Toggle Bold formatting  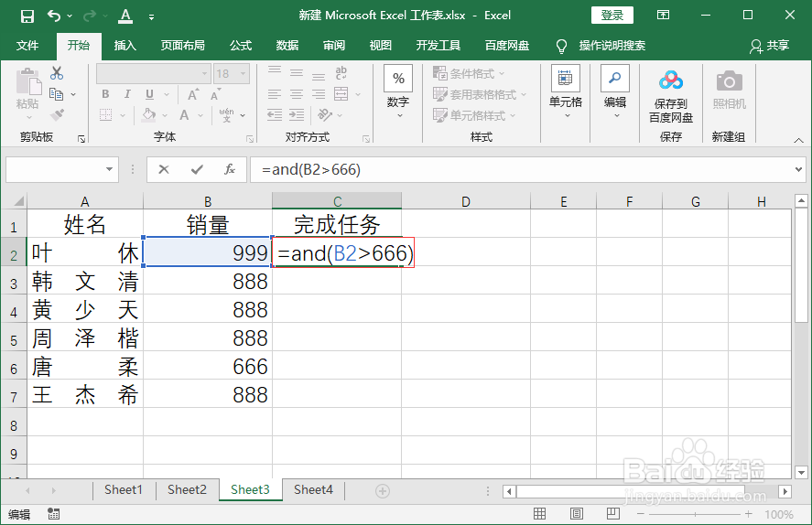click(x=105, y=94)
